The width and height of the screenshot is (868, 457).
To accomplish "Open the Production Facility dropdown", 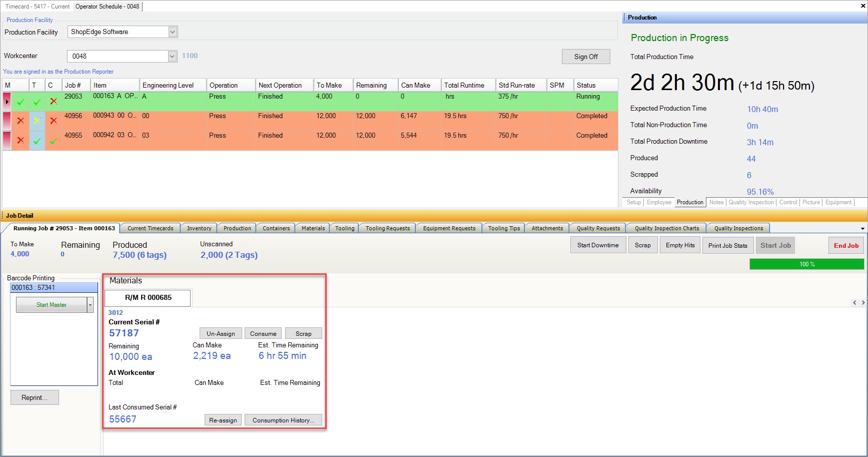I will pyautogui.click(x=173, y=32).
